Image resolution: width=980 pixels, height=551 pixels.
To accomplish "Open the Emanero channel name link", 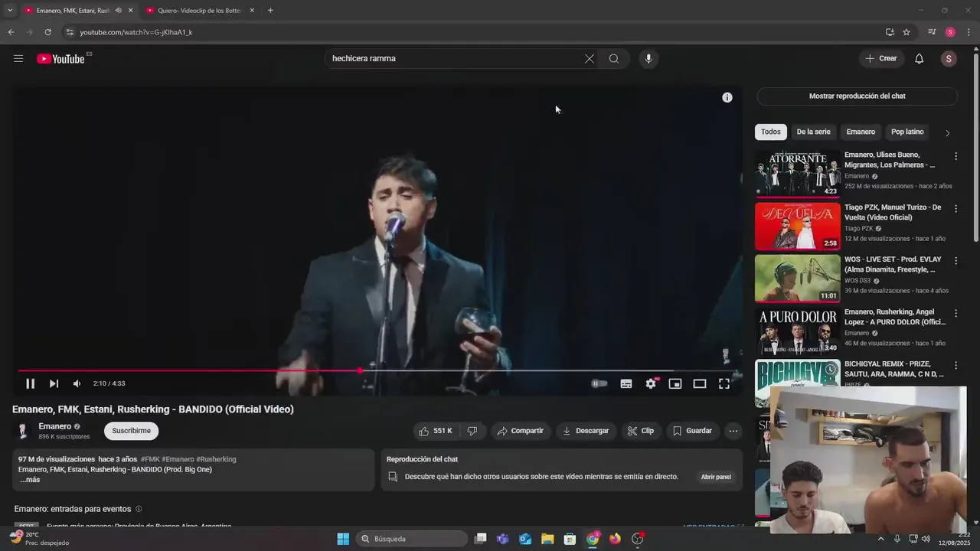I will pyautogui.click(x=55, y=426).
